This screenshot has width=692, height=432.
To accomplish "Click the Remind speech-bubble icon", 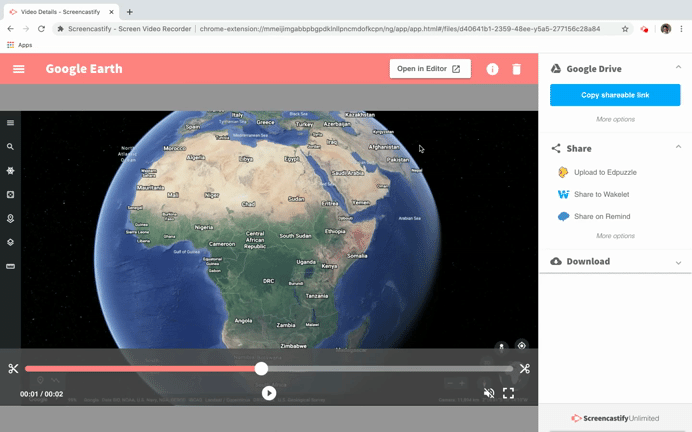I will click(x=564, y=216).
